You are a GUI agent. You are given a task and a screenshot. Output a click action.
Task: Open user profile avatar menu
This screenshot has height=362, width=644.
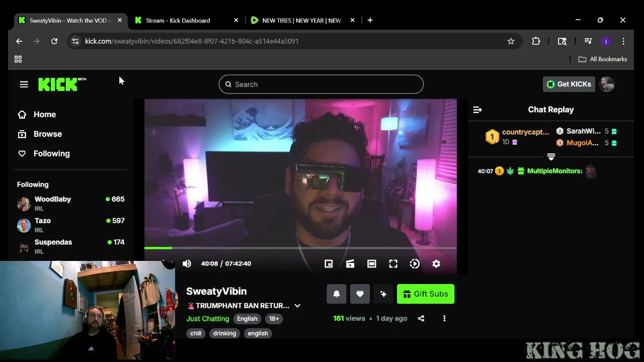coord(607,84)
